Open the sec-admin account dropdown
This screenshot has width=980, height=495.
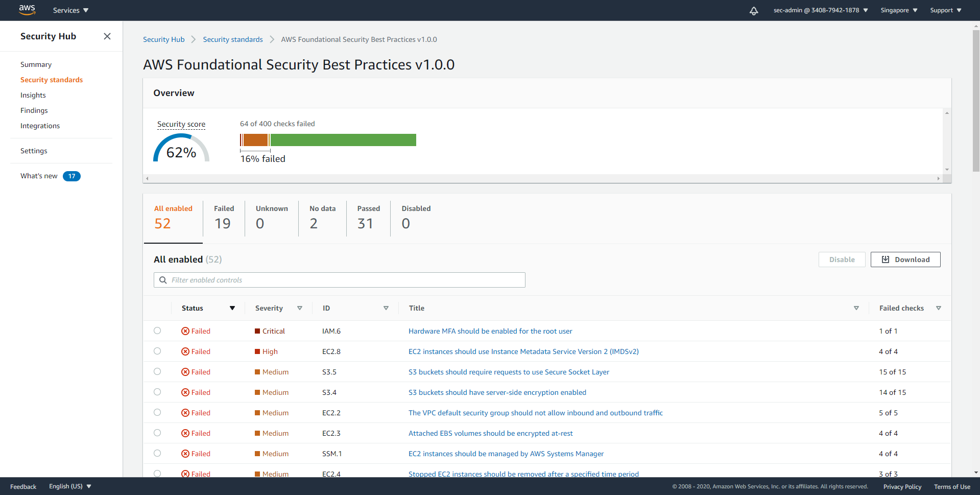tap(821, 10)
